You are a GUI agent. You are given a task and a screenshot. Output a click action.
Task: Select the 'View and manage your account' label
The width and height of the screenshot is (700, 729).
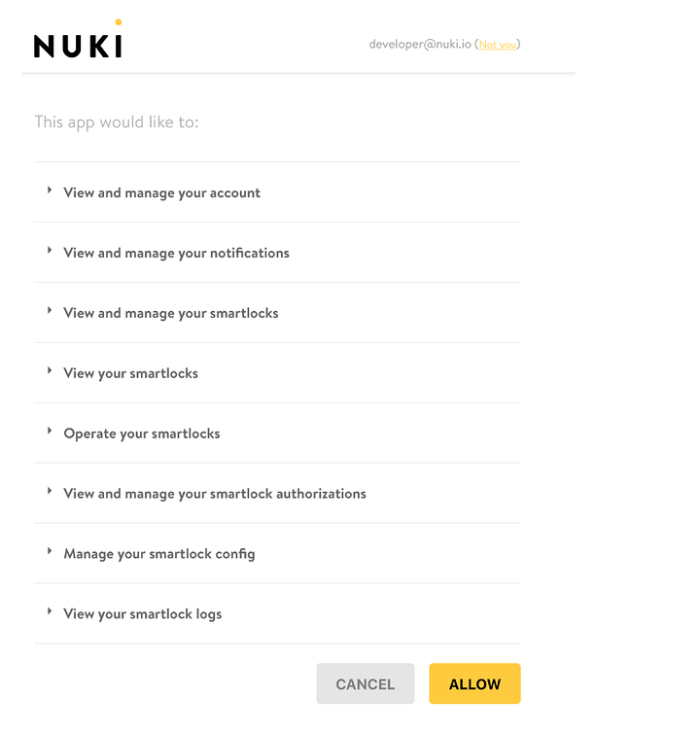[161, 193]
